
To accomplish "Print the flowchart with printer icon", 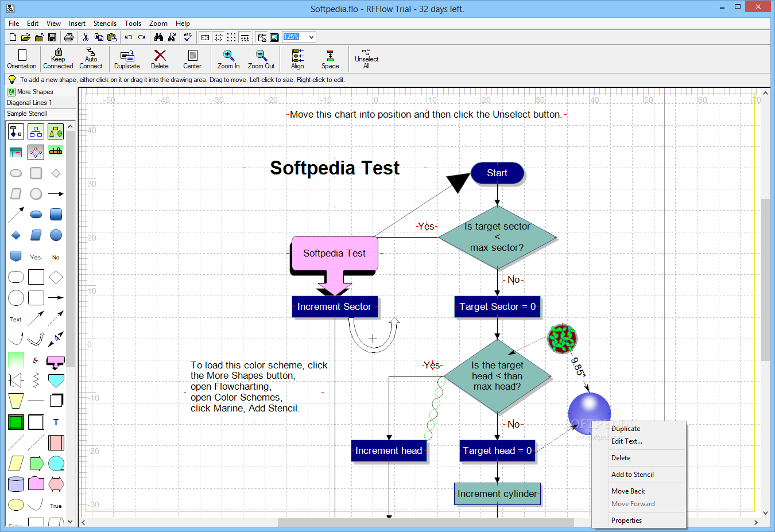I will point(69,37).
